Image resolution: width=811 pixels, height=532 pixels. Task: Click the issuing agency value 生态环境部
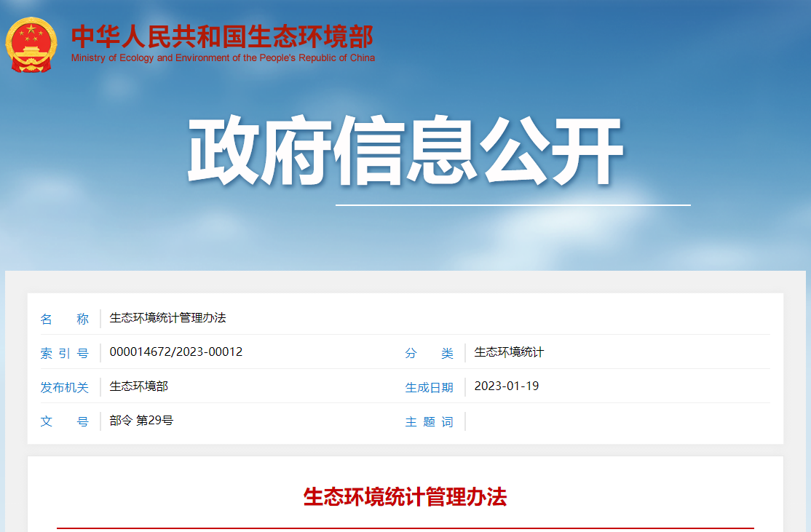(138, 386)
